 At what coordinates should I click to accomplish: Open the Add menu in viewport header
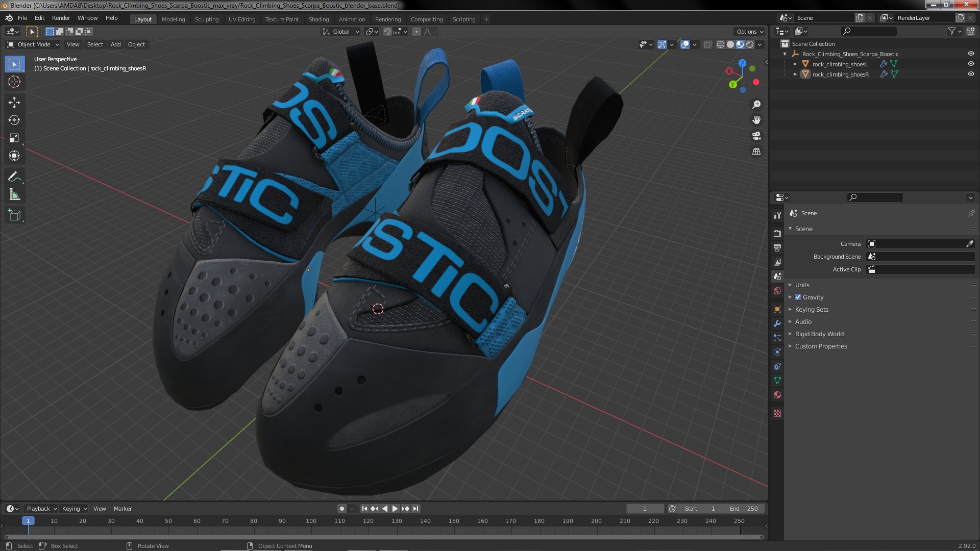tap(116, 44)
